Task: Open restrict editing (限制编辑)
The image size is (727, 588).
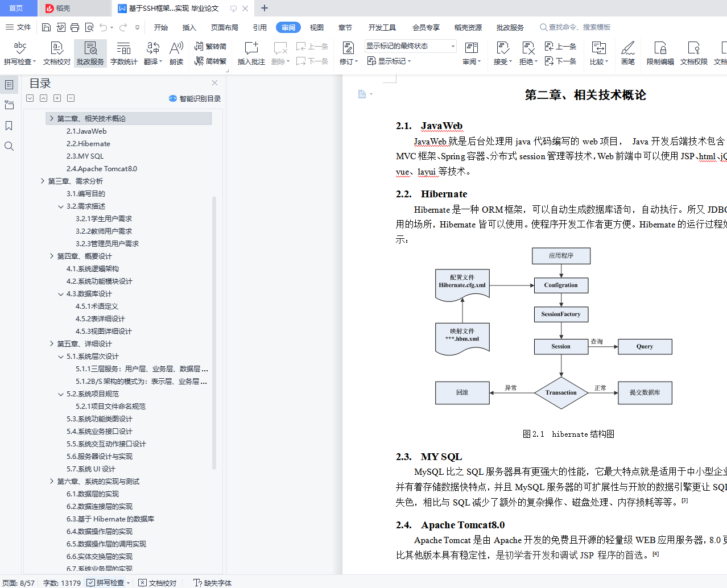Action: 660,53
